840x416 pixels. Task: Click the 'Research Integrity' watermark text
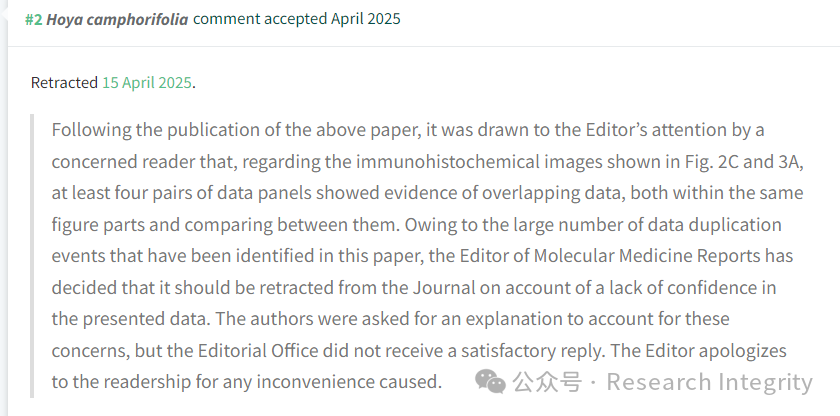pyautogui.click(x=709, y=382)
